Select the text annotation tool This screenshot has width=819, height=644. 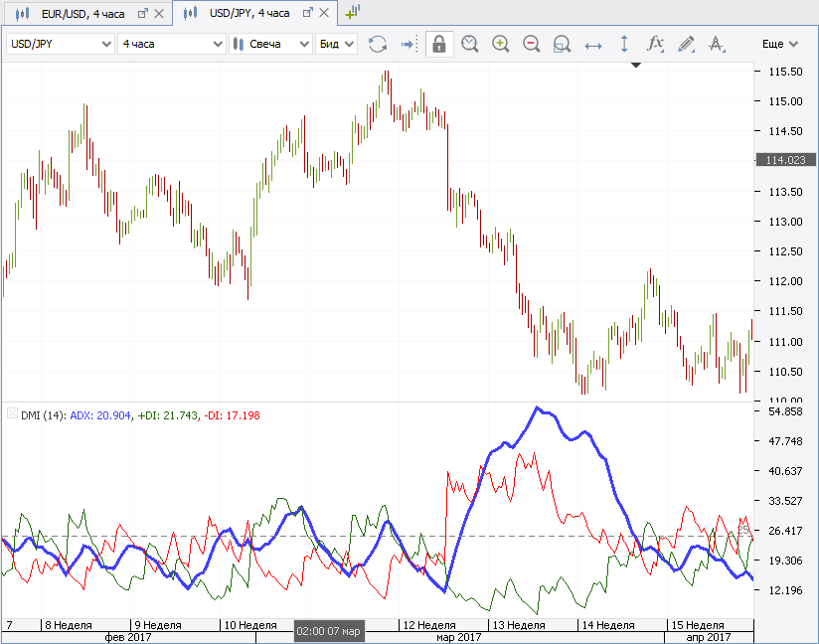(x=717, y=44)
